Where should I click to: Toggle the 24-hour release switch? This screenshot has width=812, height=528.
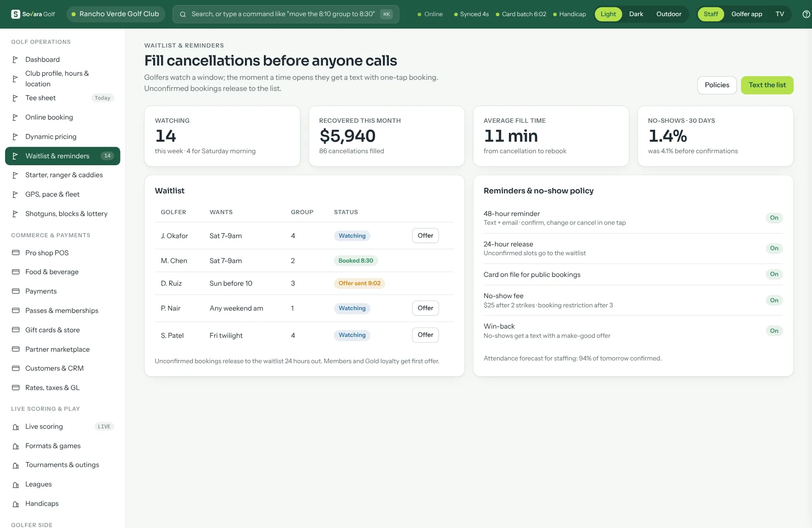click(x=774, y=248)
